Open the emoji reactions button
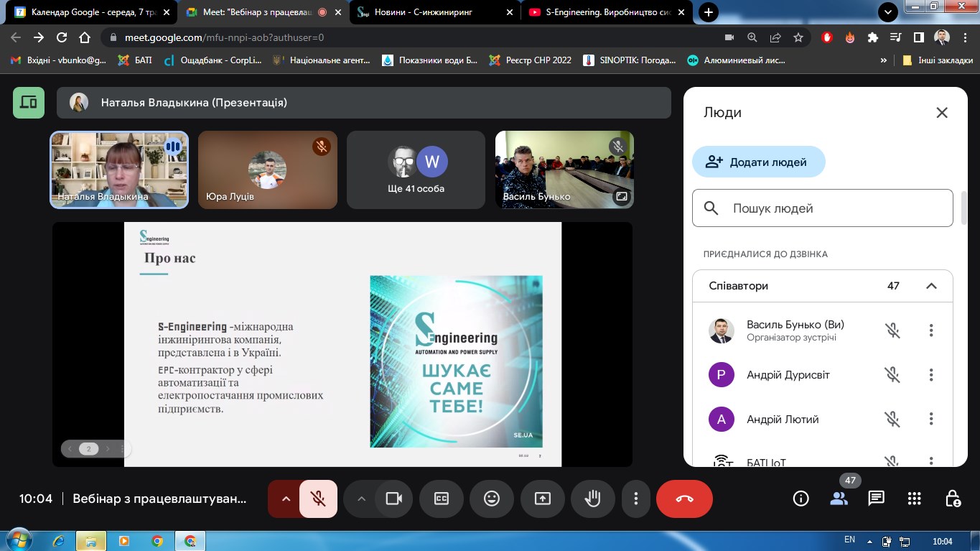The image size is (980, 551). 492,499
